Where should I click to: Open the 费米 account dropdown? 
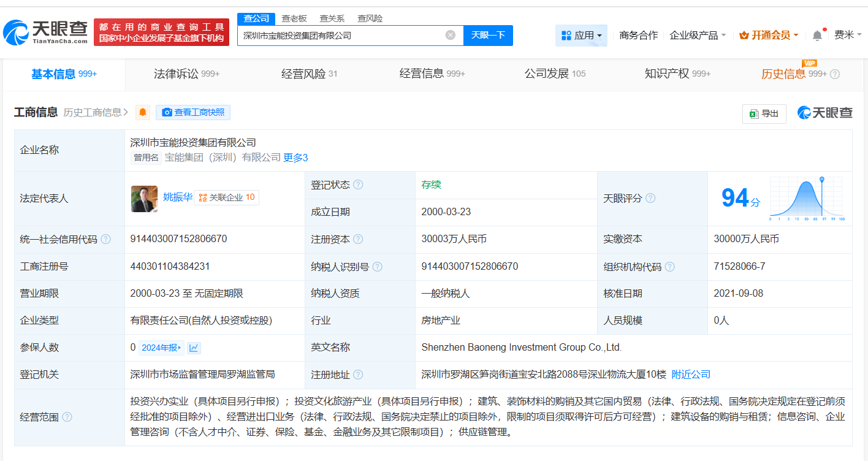pos(848,35)
